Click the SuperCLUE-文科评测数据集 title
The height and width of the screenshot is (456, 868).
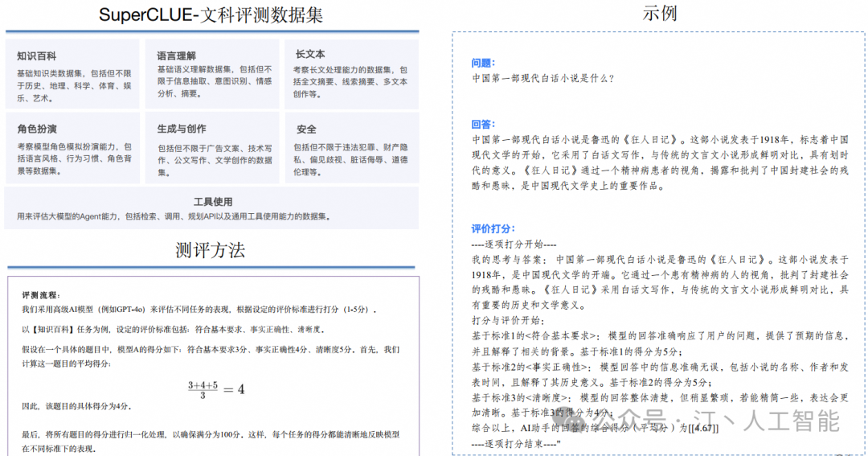click(x=211, y=15)
